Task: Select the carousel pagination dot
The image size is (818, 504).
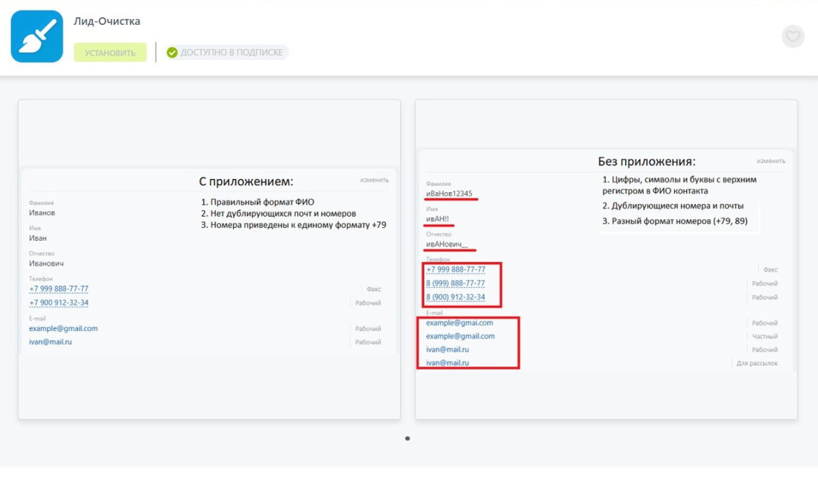Action: pyautogui.click(x=408, y=439)
